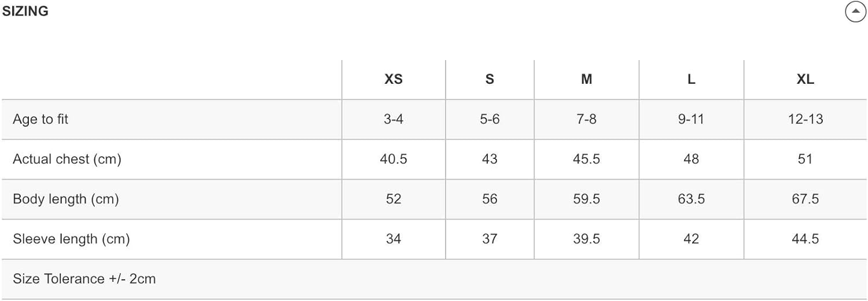Click the 'Size Tolerance +/- 2cm' note
This screenshot has width=868, height=301.
pyautogui.click(x=84, y=279)
